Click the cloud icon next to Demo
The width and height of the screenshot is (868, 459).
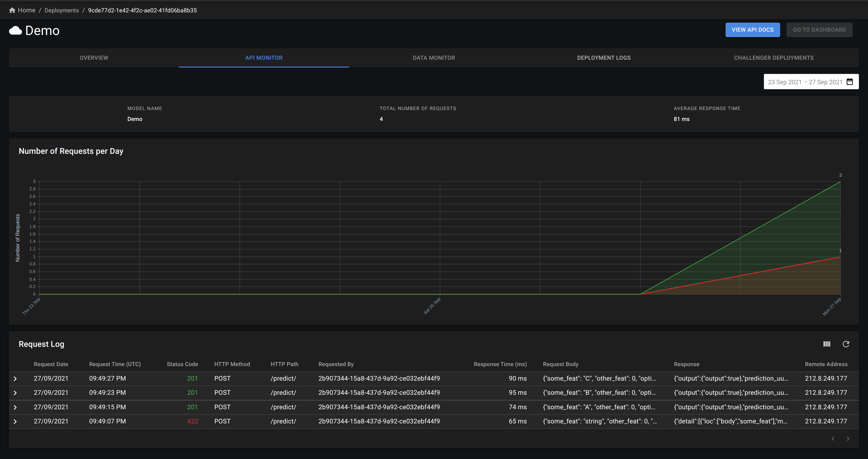15,31
